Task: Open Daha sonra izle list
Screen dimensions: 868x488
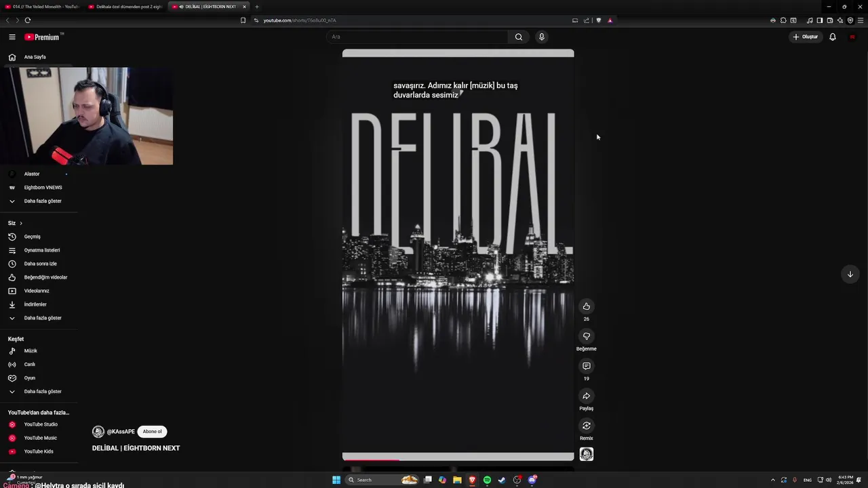Action: [x=41, y=264]
